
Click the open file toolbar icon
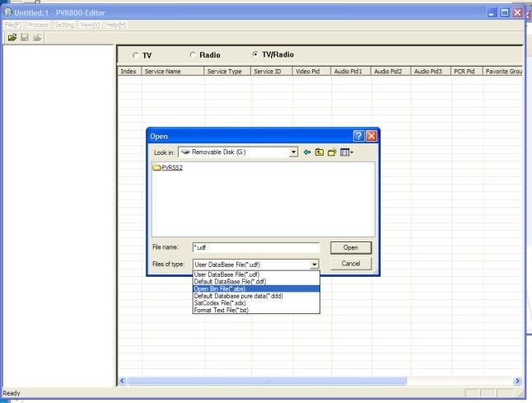click(12, 37)
